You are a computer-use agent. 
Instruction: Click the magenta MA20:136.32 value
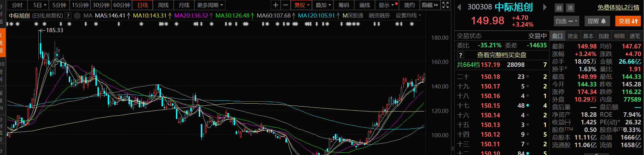(191, 15)
